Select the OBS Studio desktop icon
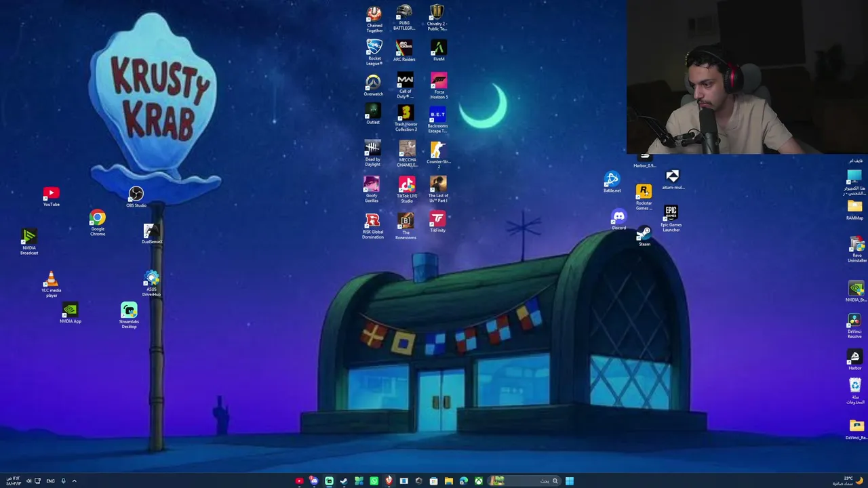Image resolution: width=868 pixels, height=488 pixels. click(x=136, y=197)
